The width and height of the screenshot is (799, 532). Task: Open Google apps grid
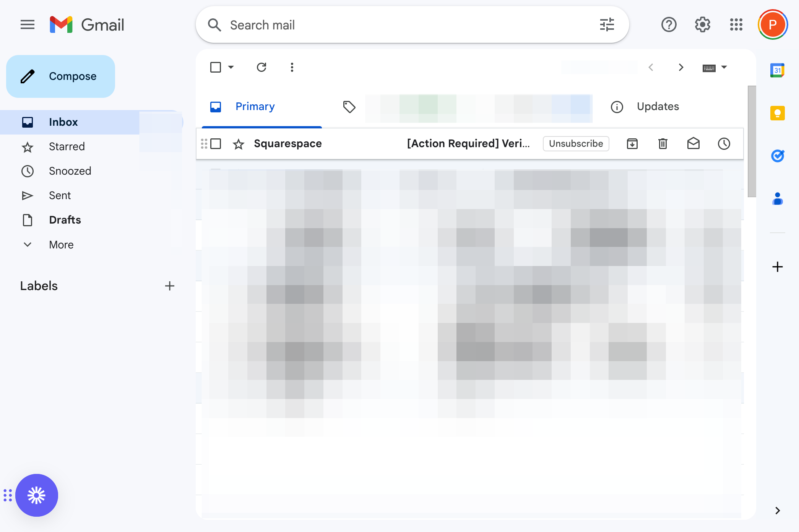(736, 25)
